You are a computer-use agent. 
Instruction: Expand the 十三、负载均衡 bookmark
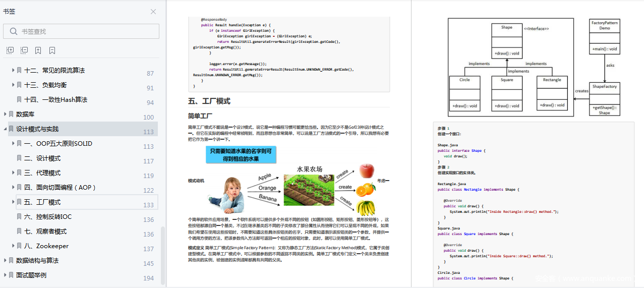[13, 85]
